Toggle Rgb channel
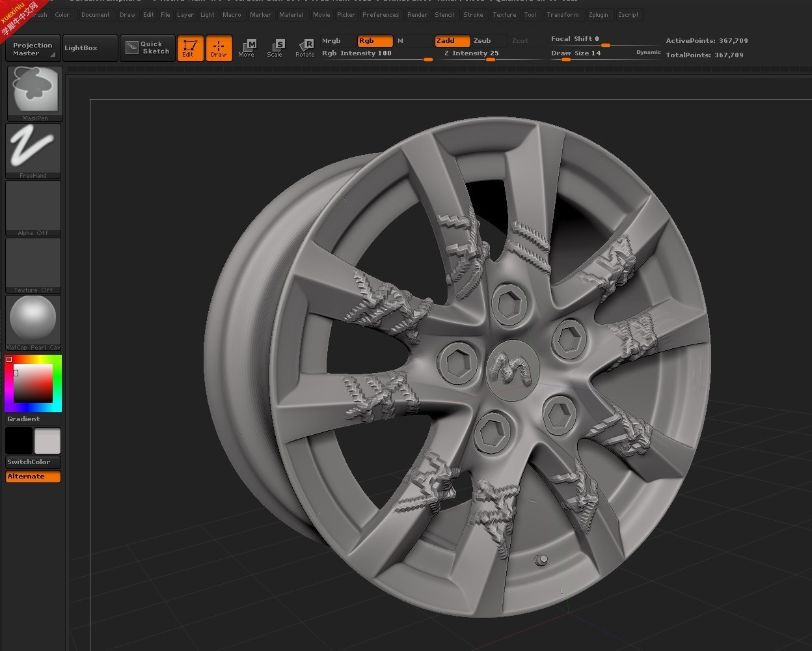Image resolution: width=812 pixels, height=651 pixels. click(375, 41)
